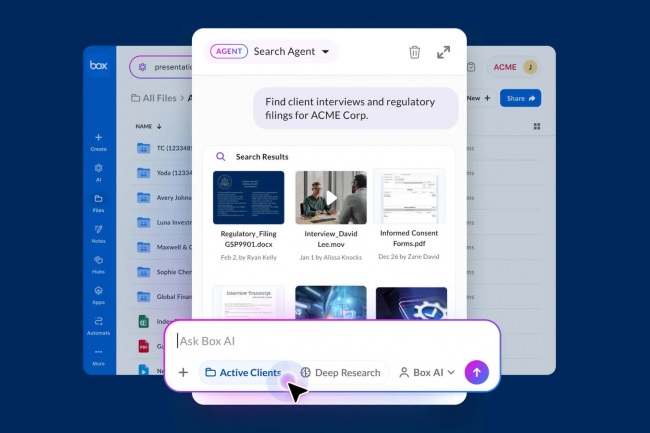Click the AGENT badge
Screen dimensions: 650x433
pos(229,51)
